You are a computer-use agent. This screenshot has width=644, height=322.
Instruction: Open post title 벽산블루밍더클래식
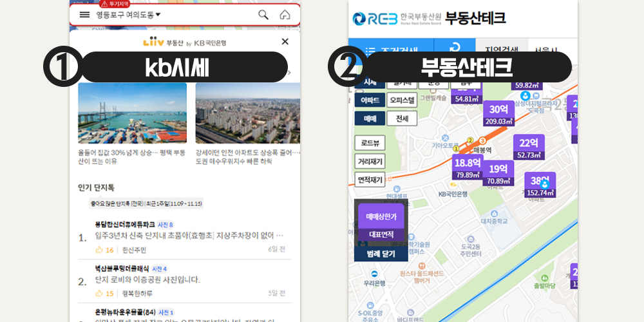click(122, 269)
